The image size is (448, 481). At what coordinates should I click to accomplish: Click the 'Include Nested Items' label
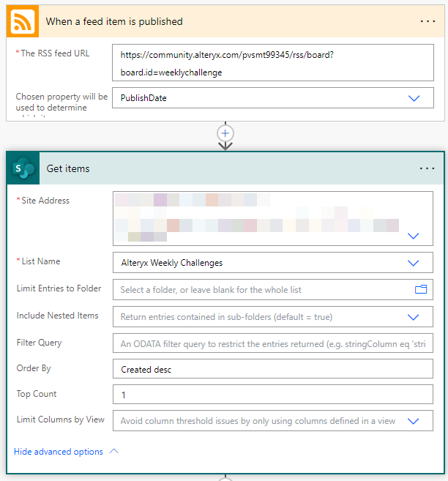tap(57, 316)
